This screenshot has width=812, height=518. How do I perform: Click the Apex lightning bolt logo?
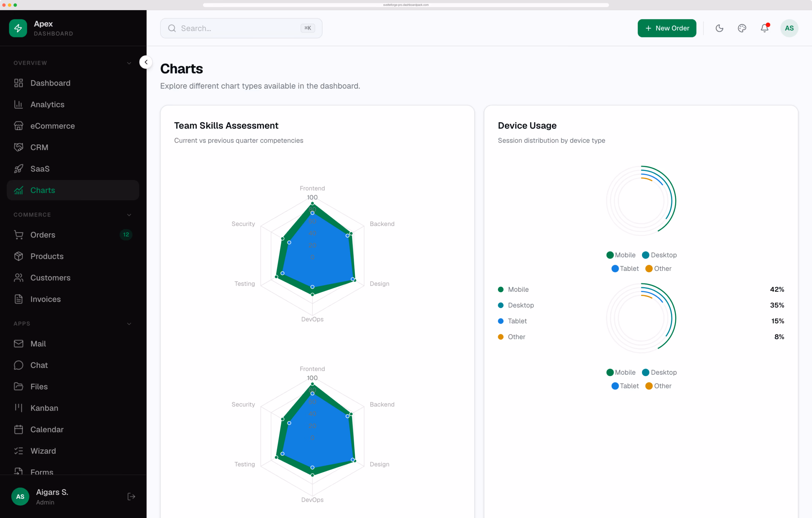[18, 28]
